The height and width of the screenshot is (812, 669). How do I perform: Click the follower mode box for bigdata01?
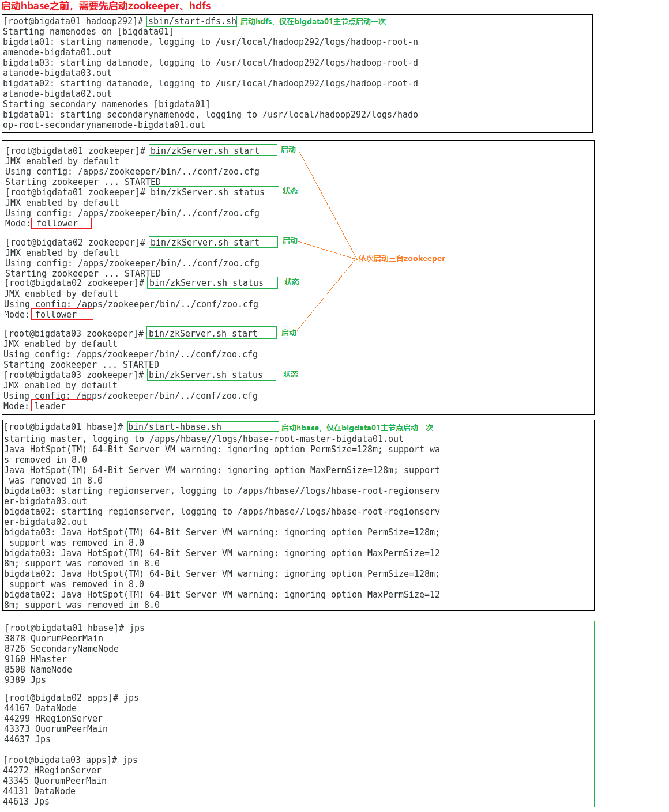pyautogui.click(x=61, y=224)
